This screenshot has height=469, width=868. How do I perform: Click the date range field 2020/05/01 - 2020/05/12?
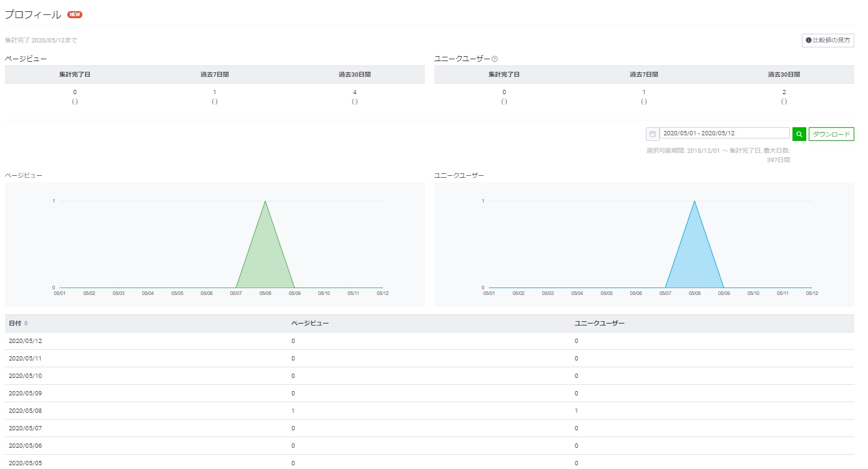tap(724, 133)
